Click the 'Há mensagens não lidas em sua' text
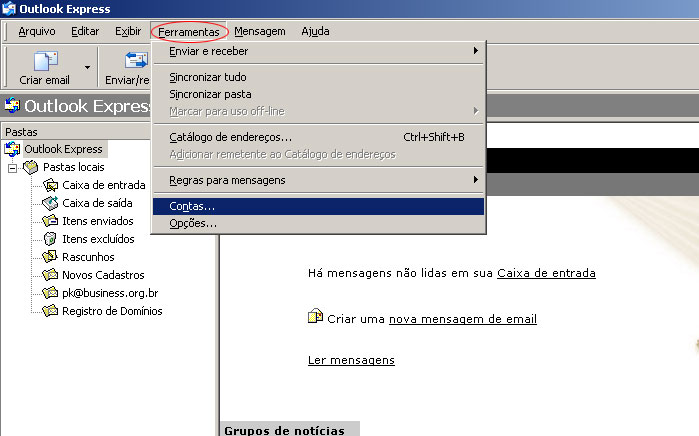 tap(400, 273)
